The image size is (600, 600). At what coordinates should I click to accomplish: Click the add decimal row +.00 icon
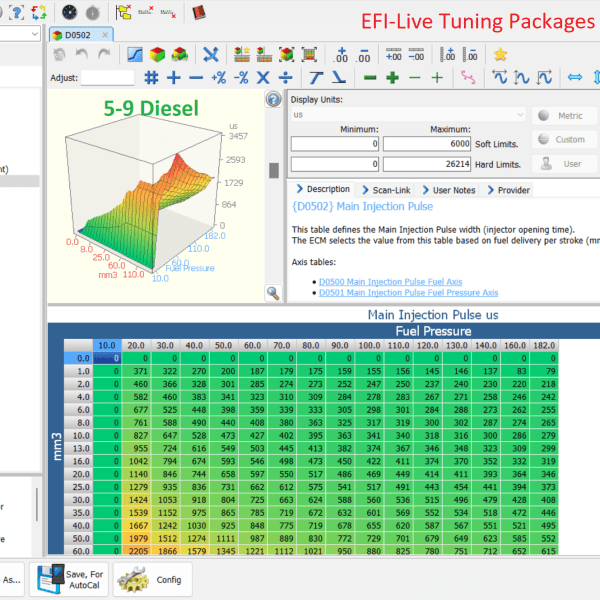tap(393, 55)
